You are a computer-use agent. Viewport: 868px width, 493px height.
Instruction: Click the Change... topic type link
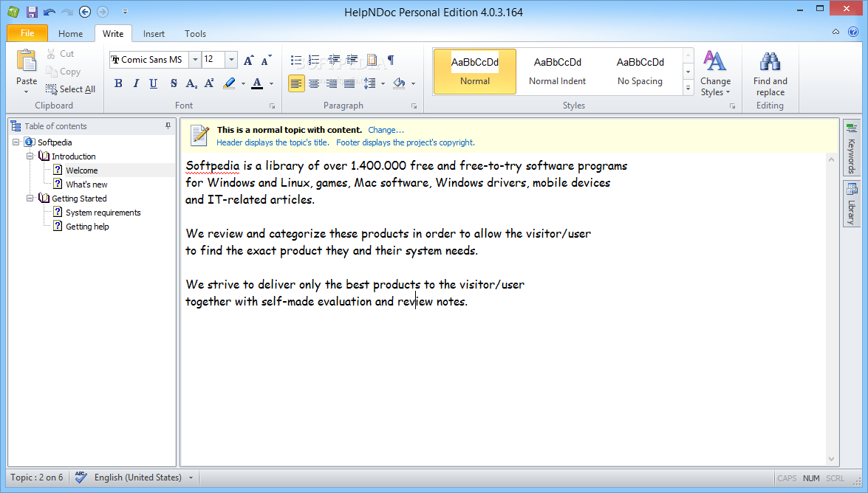(386, 130)
